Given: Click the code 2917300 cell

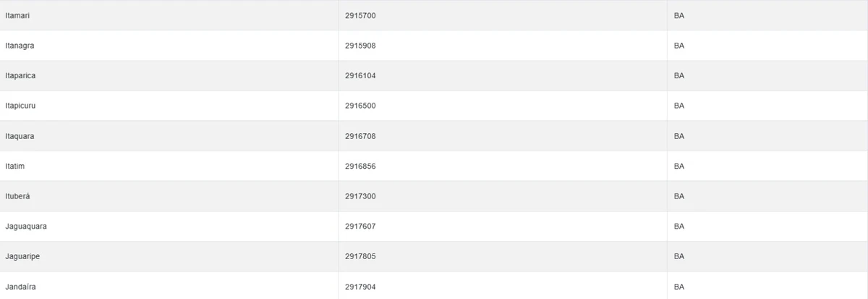Looking at the screenshot, I should 360,196.
